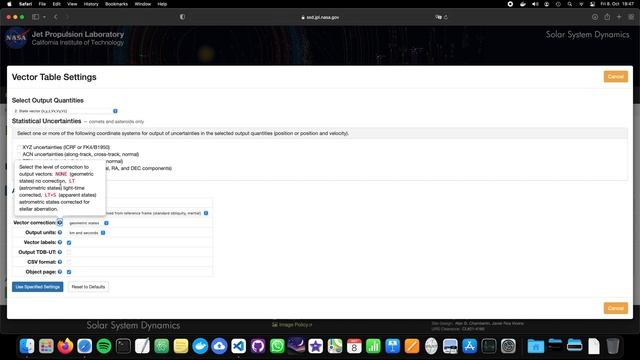Viewport: 640px width, 360px height.
Task: Expand the Safari sidebar options chevron
Action: coord(44,17)
